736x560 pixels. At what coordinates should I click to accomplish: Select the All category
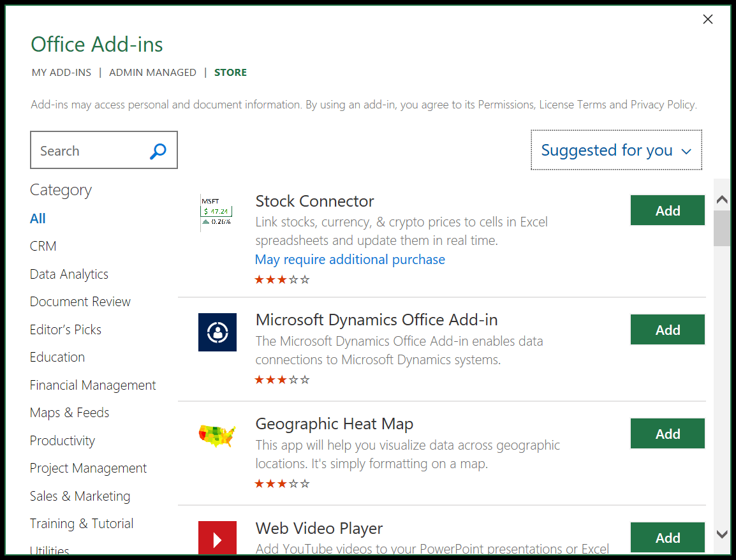(38, 218)
